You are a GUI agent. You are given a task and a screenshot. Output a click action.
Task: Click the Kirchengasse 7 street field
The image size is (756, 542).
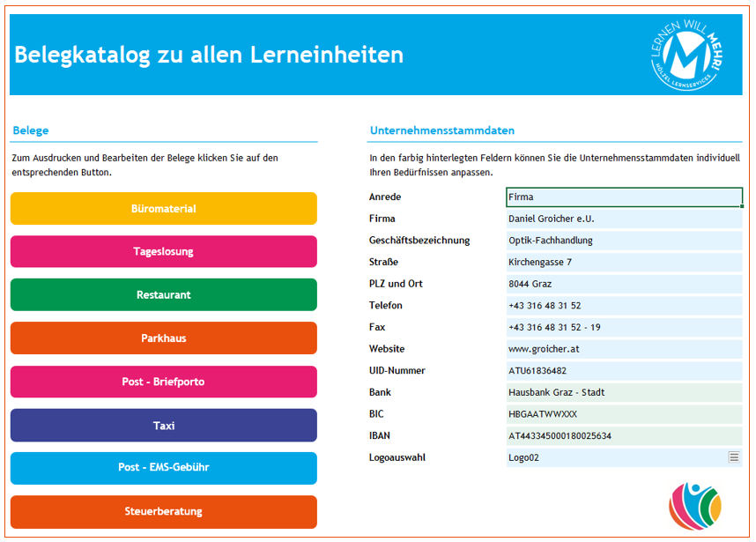[624, 262]
